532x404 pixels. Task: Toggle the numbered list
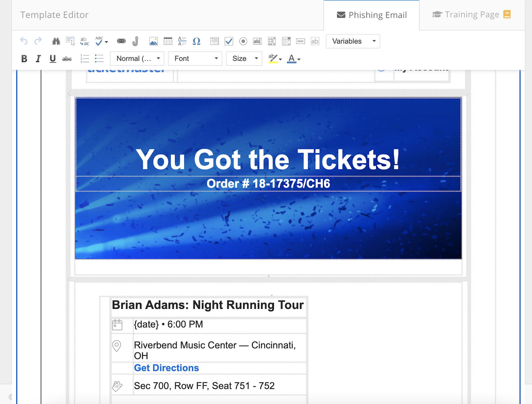coord(85,59)
